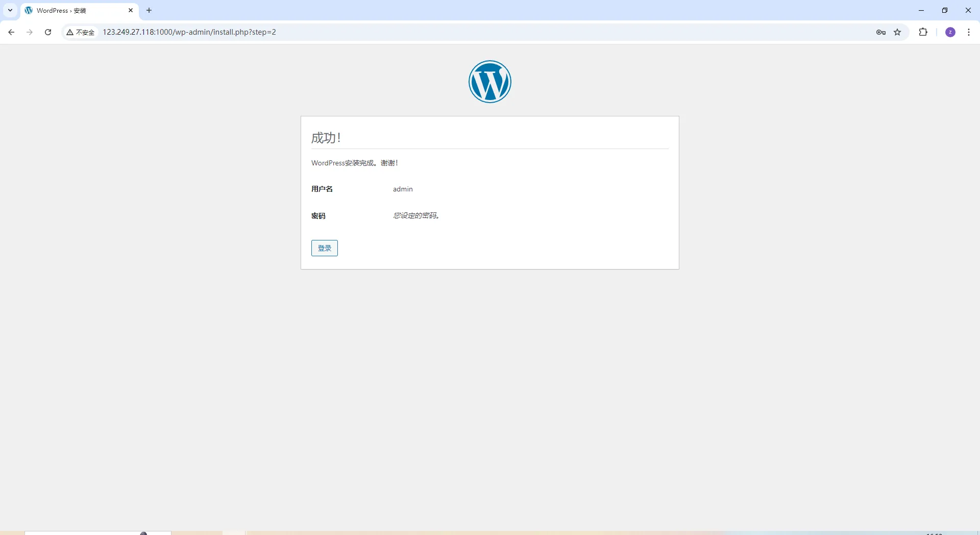Reload the page with the refresh icon
This screenshot has height=535, width=980.
click(48, 32)
